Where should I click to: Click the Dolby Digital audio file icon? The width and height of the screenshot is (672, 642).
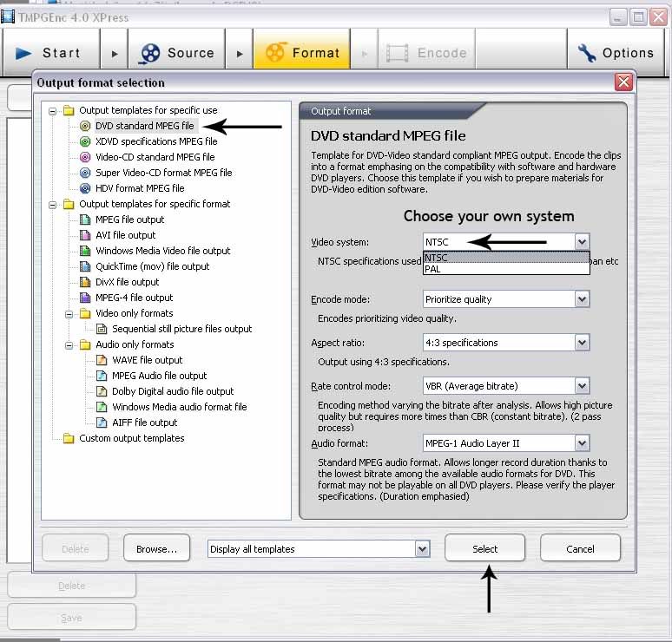click(102, 391)
